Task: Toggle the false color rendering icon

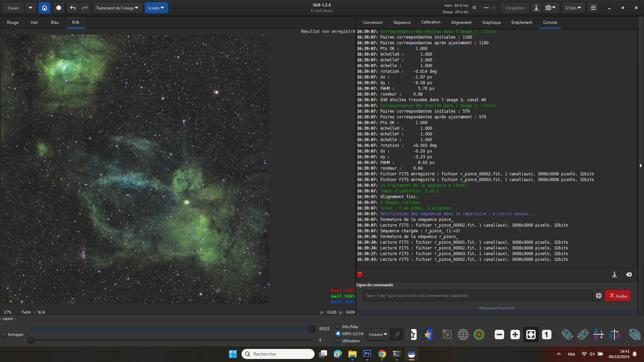Action: pos(428,335)
